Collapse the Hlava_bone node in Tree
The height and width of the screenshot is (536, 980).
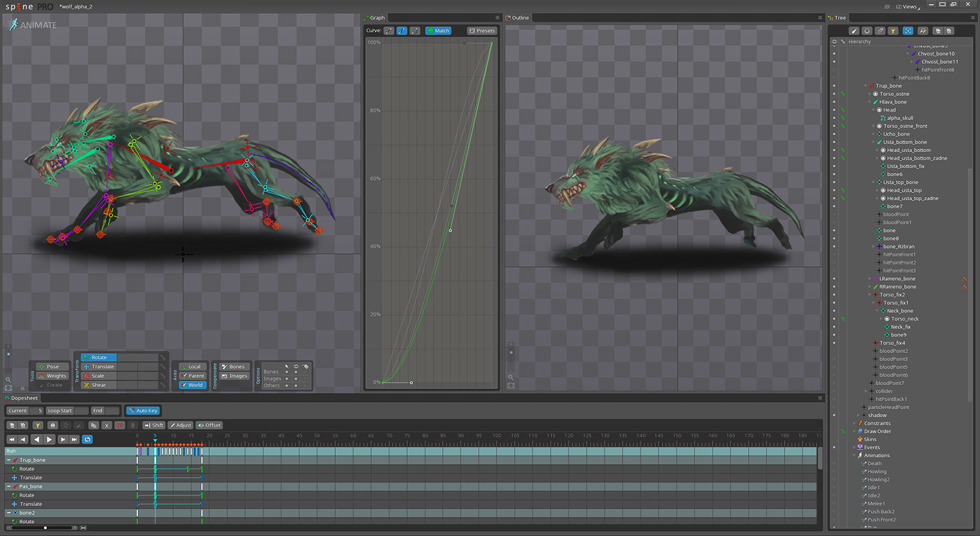point(870,102)
